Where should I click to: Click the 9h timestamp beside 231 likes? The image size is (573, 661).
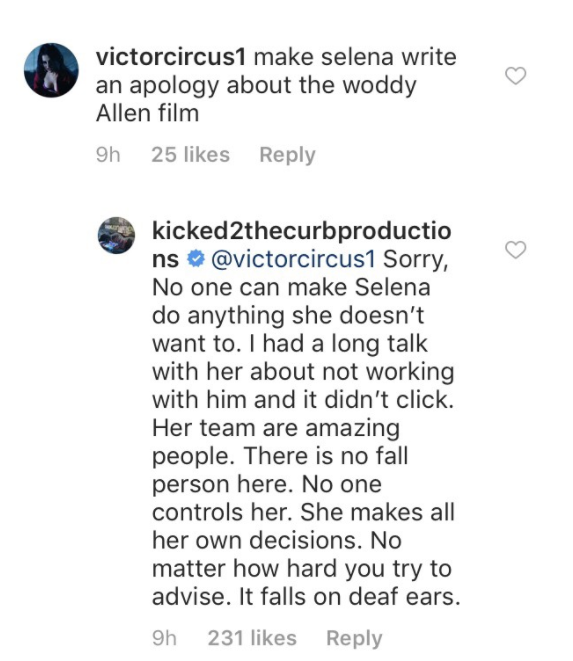(164, 638)
